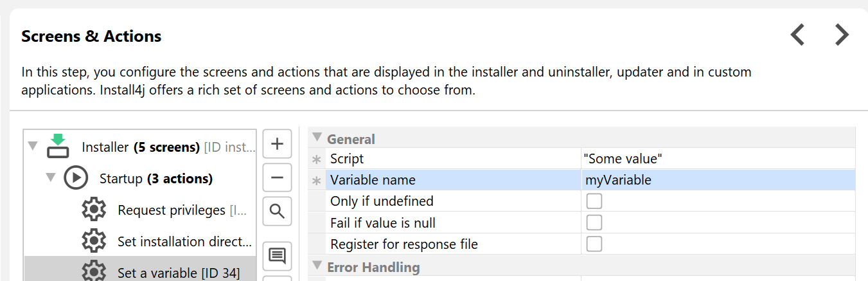Go to next step arrow

(x=842, y=35)
